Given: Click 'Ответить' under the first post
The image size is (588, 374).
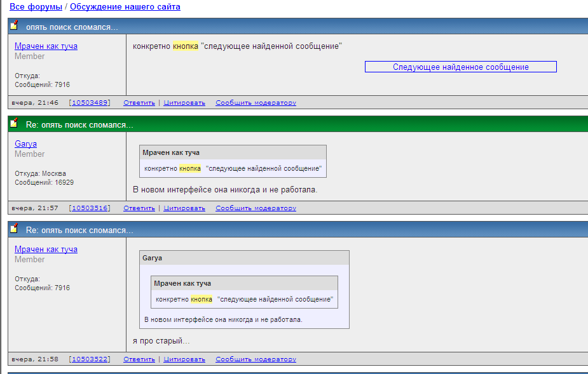Looking at the screenshot, I should pyautogui.click(x=139, y=103).
